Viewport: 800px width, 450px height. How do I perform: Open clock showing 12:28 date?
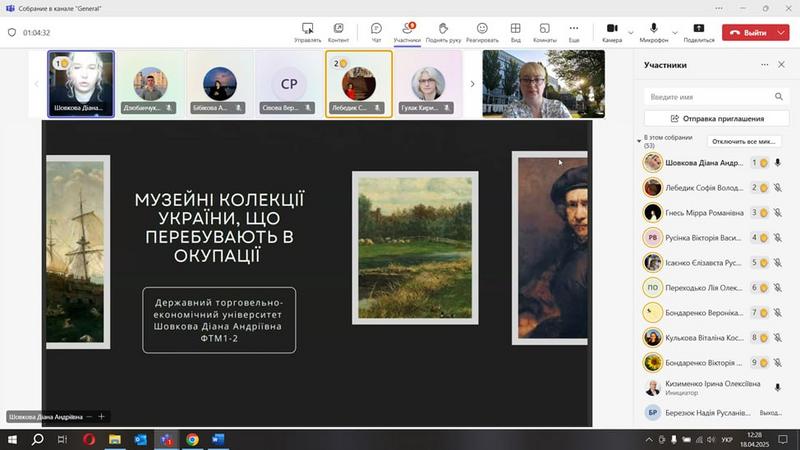(x=755, y=439)
